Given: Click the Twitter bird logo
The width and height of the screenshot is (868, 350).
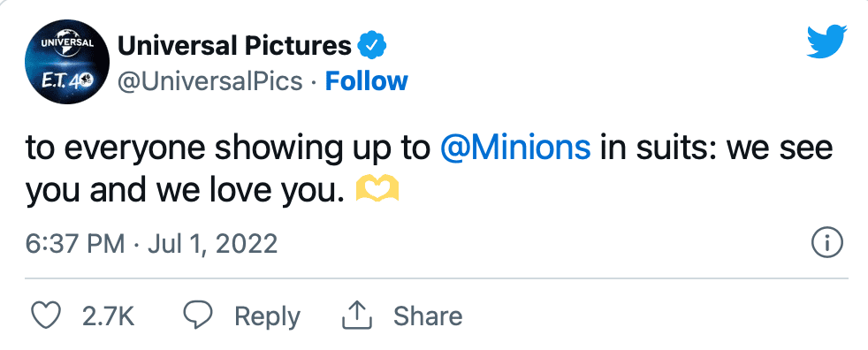Looking at the screenshot, I should [x=827, y=41].
